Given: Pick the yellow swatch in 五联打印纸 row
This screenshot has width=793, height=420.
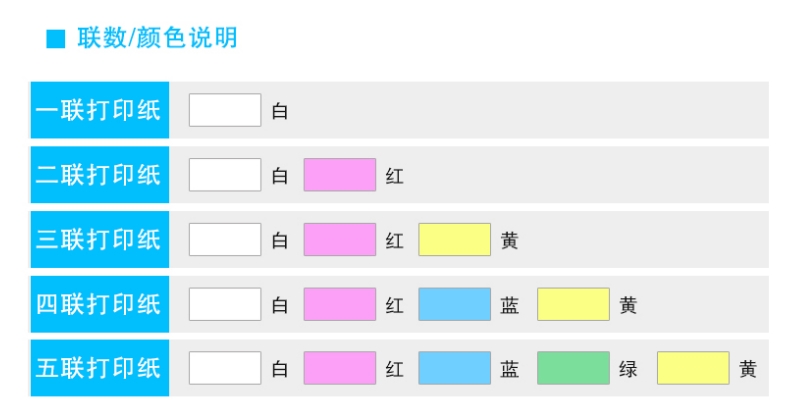Looking at the screenshot, I should (x=693, y=368).
